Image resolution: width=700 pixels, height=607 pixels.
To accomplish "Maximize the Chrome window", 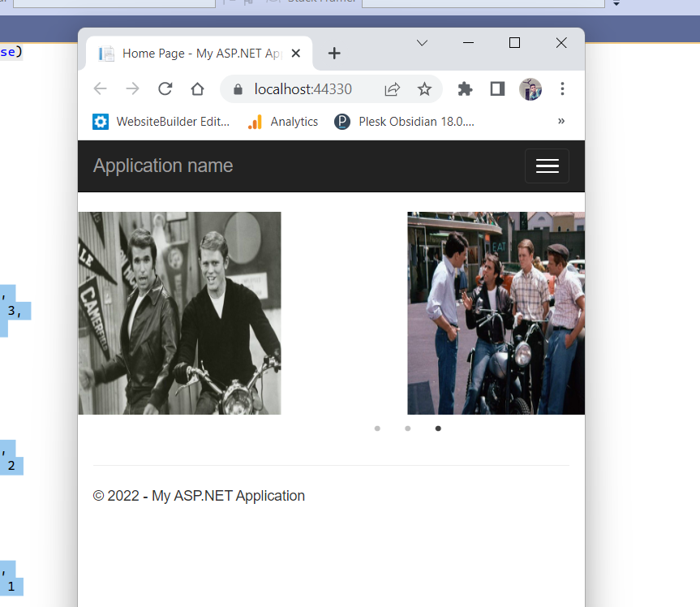I will 514,43.
